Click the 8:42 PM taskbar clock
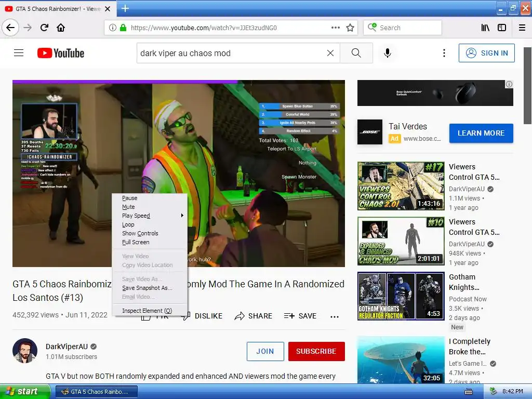 pos(512,392)
